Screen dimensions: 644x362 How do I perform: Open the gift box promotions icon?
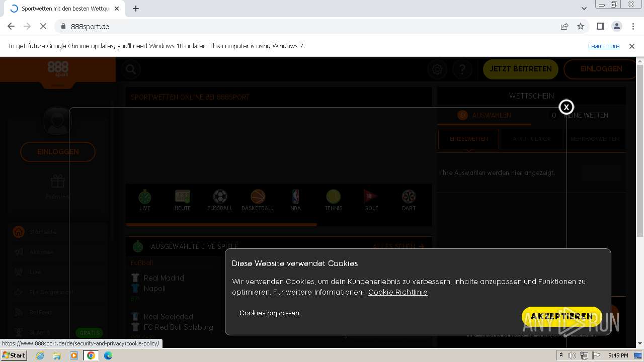pos(58,182)
